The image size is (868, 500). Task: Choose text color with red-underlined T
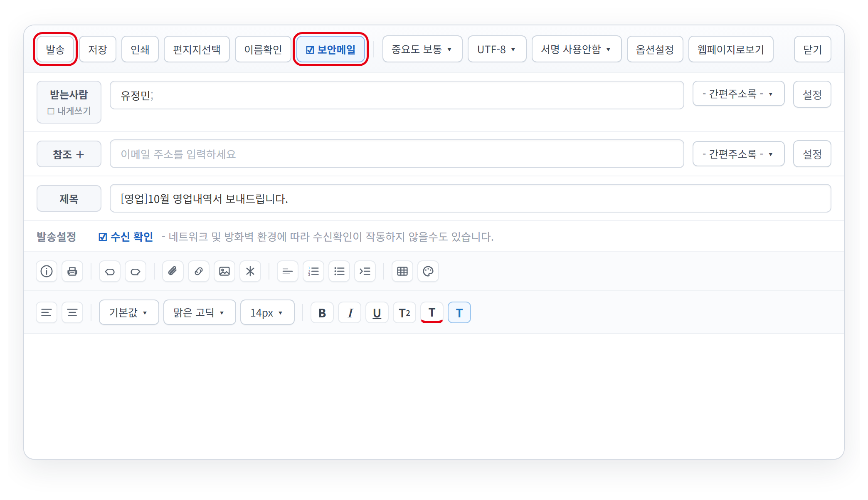[432, 312]
